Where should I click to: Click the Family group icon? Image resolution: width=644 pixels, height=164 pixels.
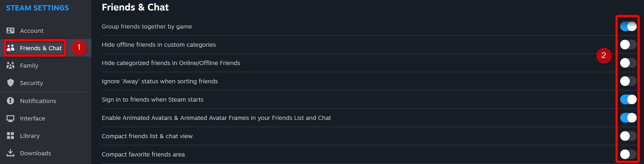10,66
